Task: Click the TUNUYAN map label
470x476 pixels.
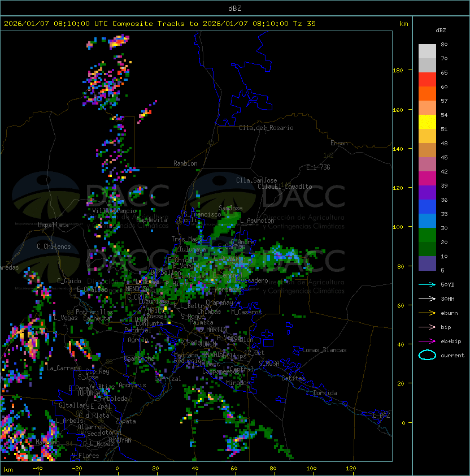Action: coord(120,440)
